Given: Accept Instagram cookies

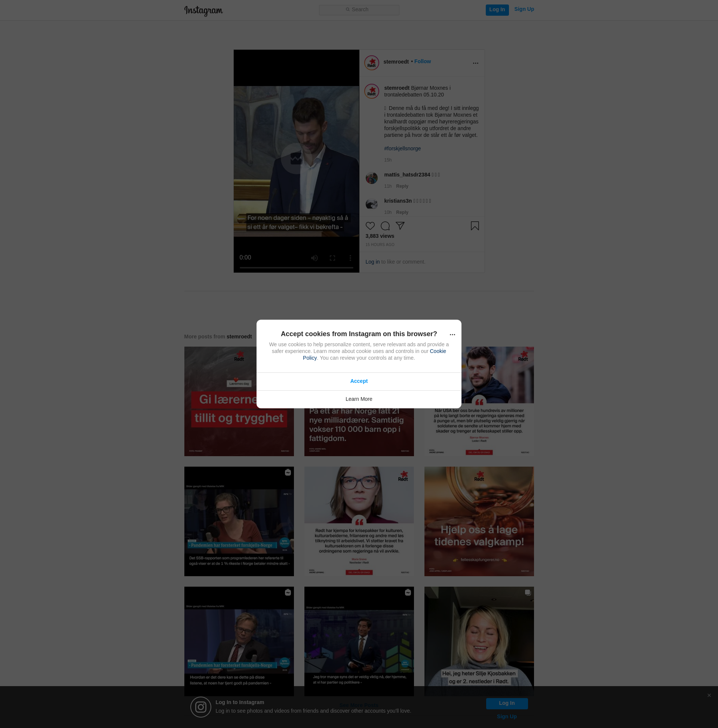Looking at the screenshot, I should click(x=358, y=381).
